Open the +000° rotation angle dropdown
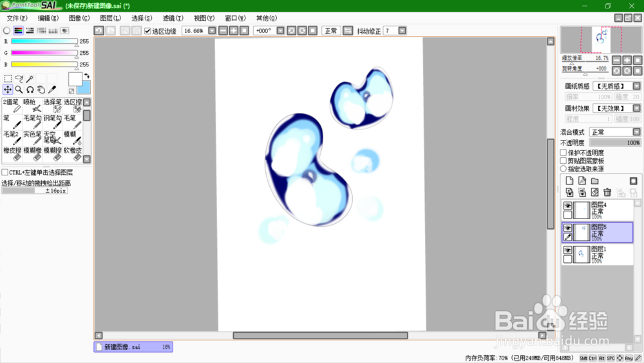 pos(280,30)
